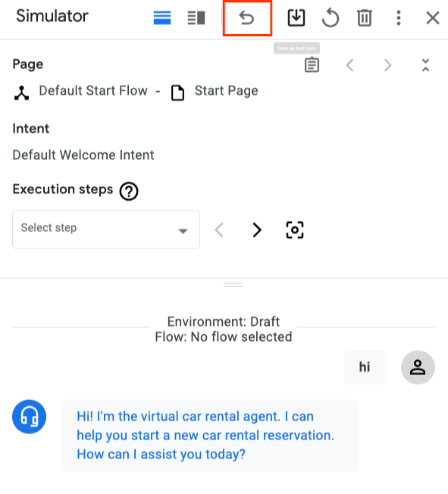Screen dimensions: 448x494
Task: Open Execution steps help icon
Action: [129, 191]
